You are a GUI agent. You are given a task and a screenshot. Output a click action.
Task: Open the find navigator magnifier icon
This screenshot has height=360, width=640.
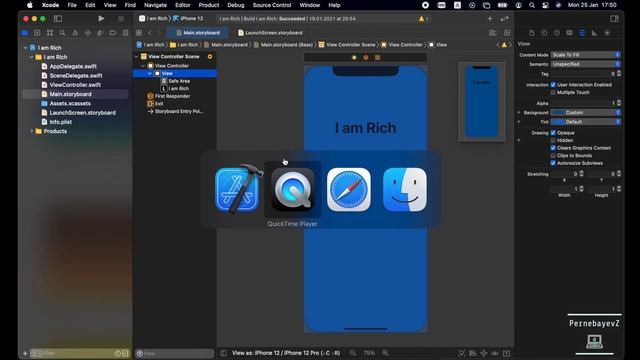(x=62, y=33)
